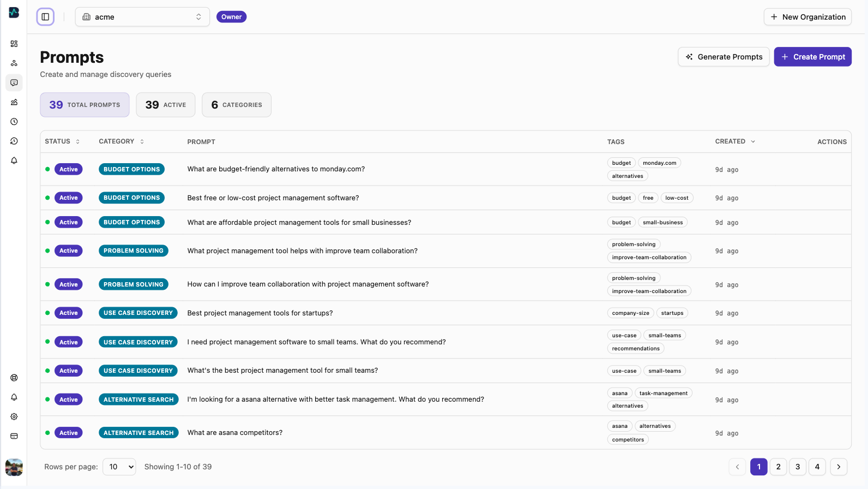Open the billing card icon in sidebar

point(14,436)
